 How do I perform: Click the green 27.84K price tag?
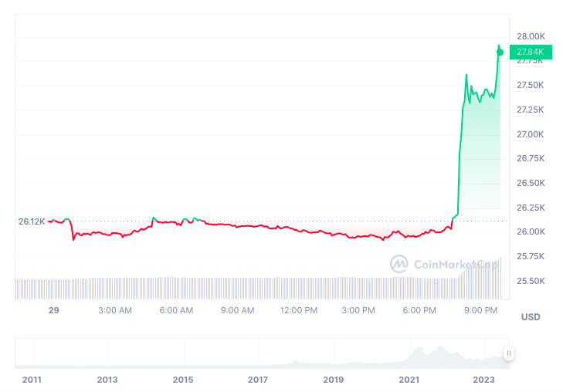tap(531, 52)
